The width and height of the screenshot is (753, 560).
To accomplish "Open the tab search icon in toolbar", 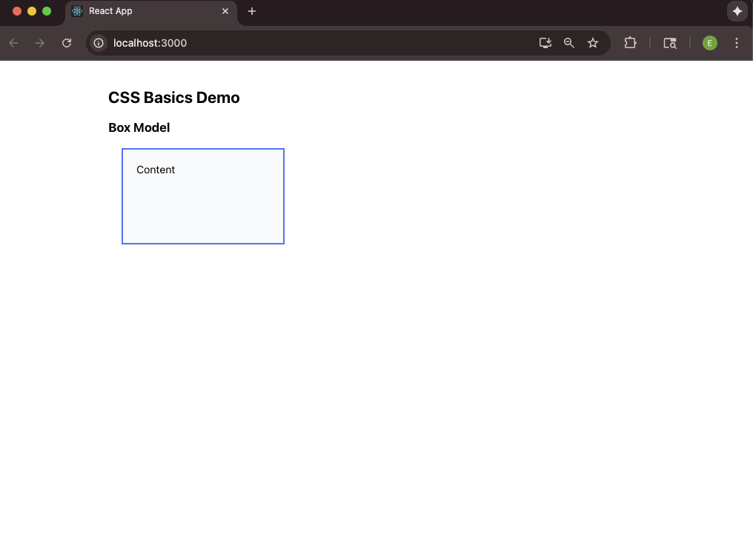I will [670, 43].
